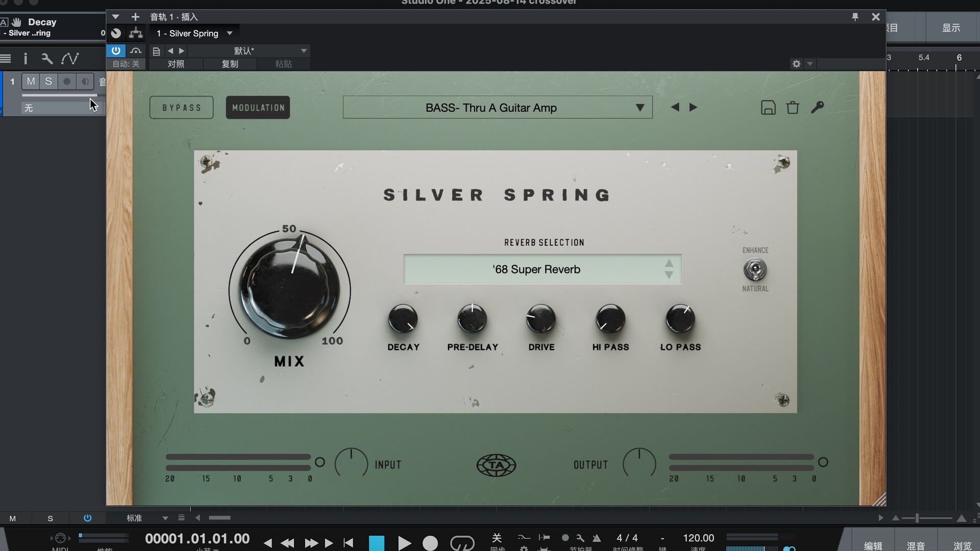Click the sidechain icon next to power
This screenshot has height=551, width=980.
tap(136, 51)
